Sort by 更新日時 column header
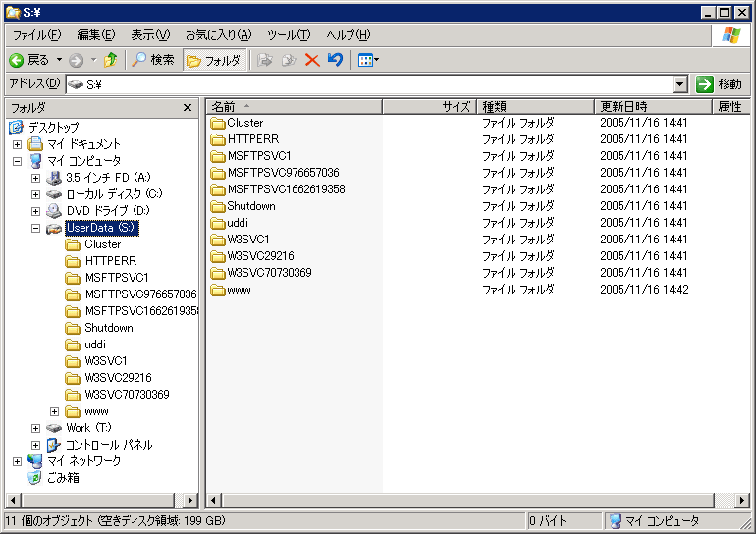The image size is (756, 534). coord(623,106)
